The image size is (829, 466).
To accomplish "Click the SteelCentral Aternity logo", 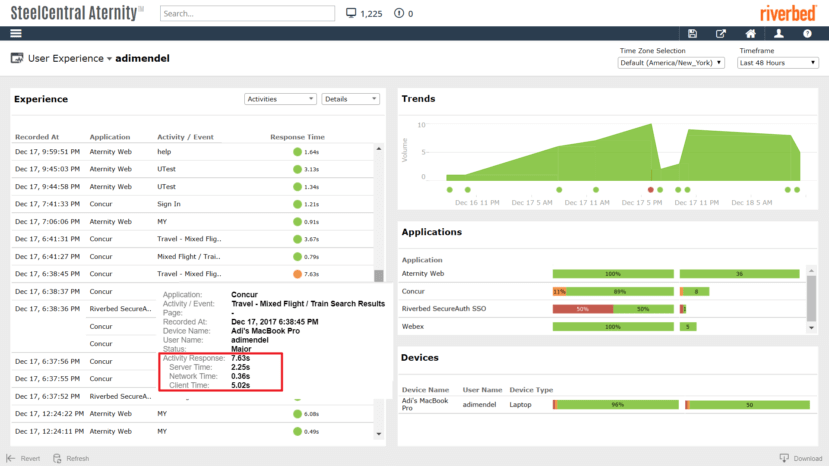I will tap(77, 13).
